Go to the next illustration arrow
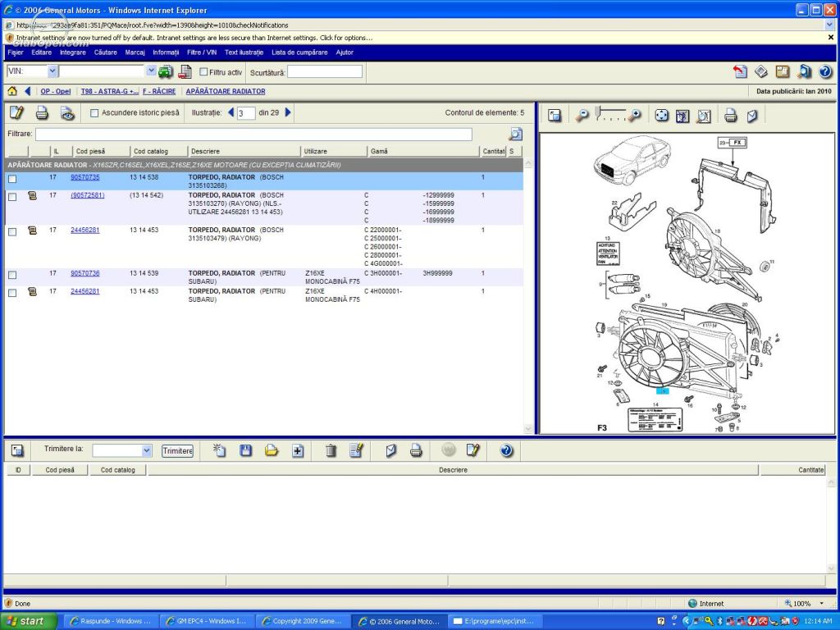The height and width of the screenshot is (630, 840). (x=288, y=112)
